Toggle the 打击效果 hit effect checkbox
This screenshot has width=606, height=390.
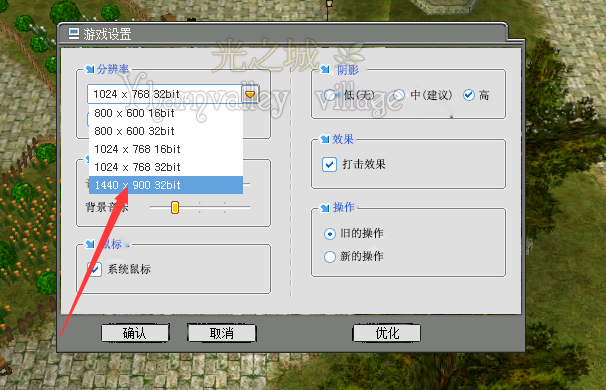tap(329, 164)
